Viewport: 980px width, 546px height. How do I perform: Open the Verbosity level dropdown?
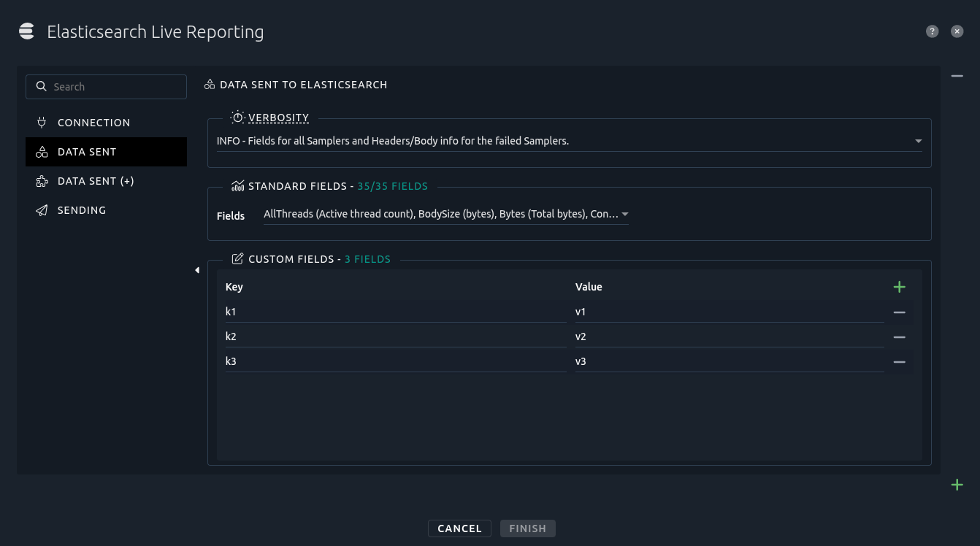coord(918,140)
